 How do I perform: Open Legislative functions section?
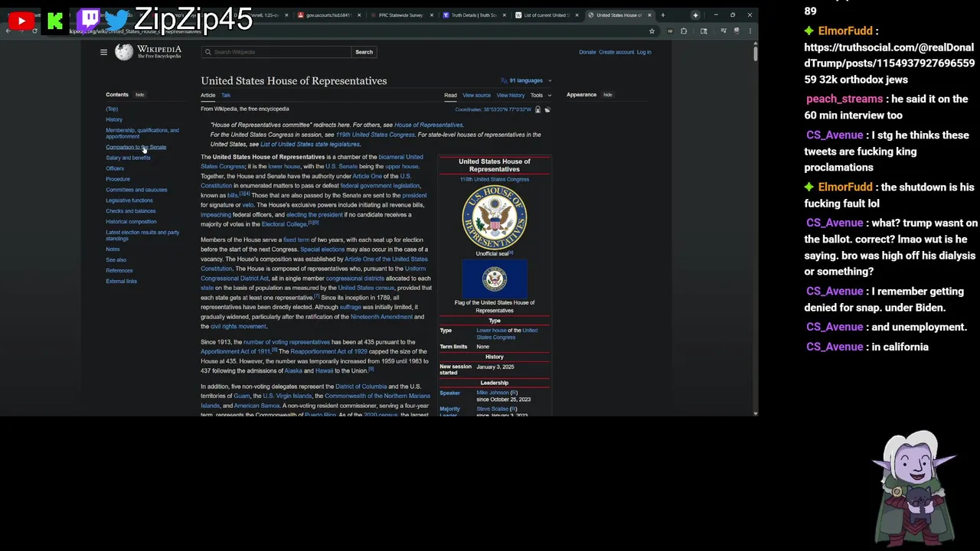tap(129, 201)
